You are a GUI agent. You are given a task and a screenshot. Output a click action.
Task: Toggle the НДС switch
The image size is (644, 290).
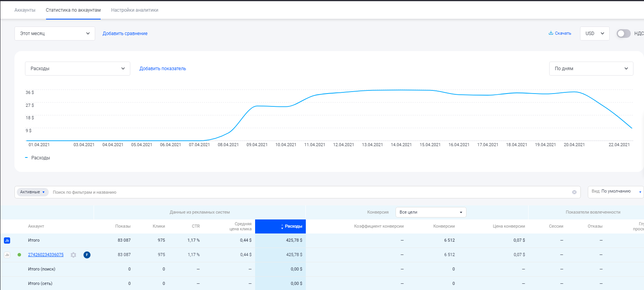623,34
